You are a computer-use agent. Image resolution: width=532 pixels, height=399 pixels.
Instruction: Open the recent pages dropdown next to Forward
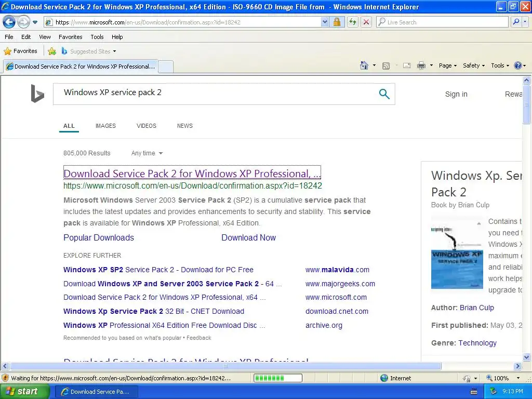point(35,22)
